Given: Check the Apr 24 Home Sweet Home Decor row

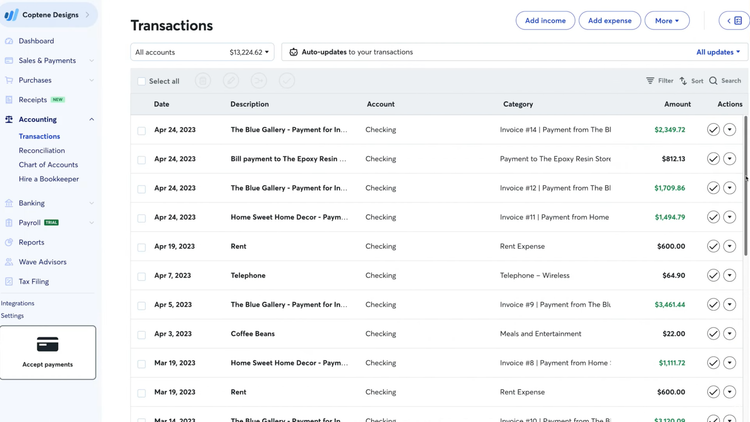Looking at the screenshot, I should [142, 218].
